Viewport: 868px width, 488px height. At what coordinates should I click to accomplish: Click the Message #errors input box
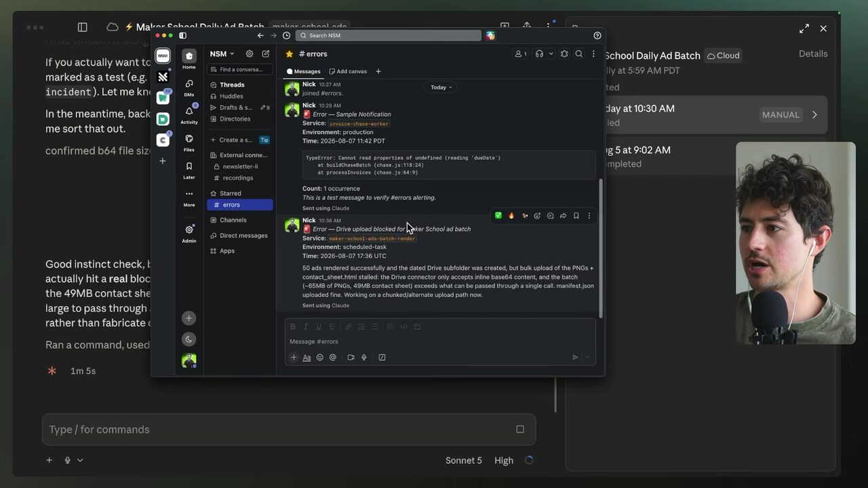(x=440, y=342)
